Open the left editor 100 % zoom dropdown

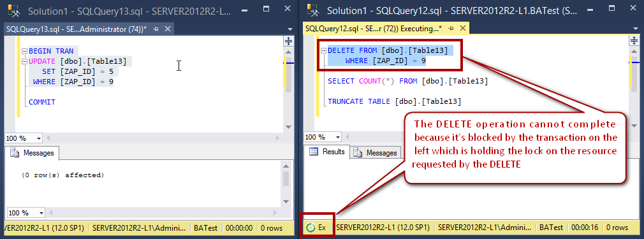pos(39,138)
